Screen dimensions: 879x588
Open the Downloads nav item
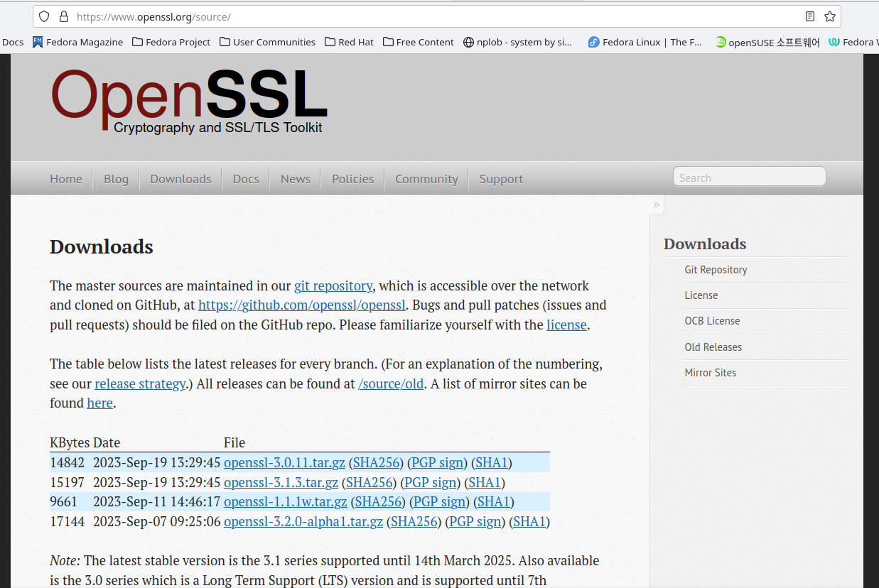tap(180, 179)
